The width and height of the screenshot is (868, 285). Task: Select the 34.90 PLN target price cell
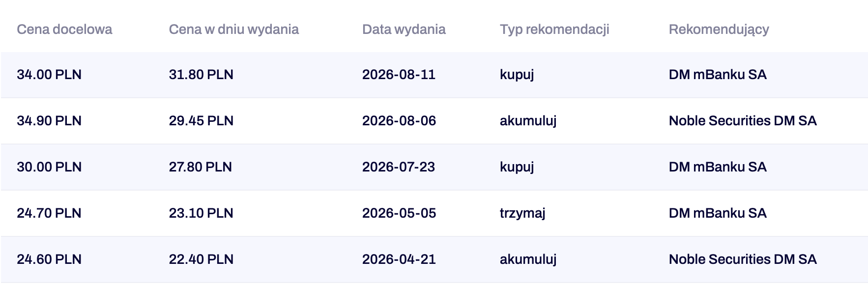49,121
